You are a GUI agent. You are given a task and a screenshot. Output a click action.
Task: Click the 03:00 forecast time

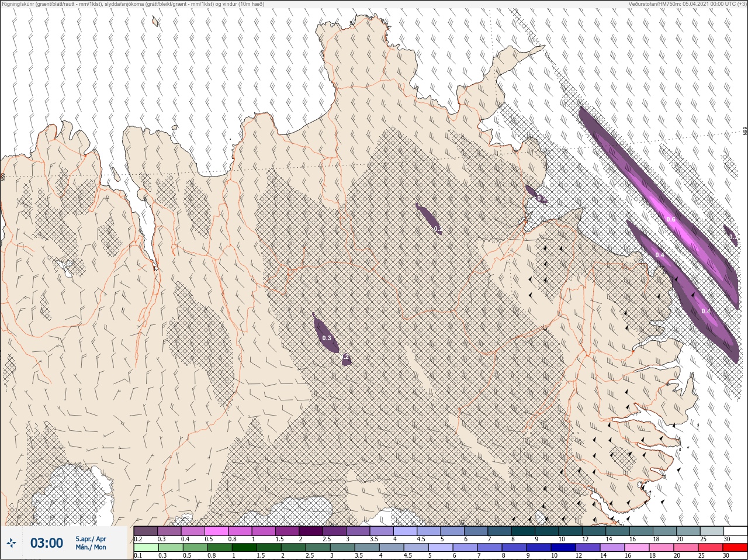click(x=47, y=543)
